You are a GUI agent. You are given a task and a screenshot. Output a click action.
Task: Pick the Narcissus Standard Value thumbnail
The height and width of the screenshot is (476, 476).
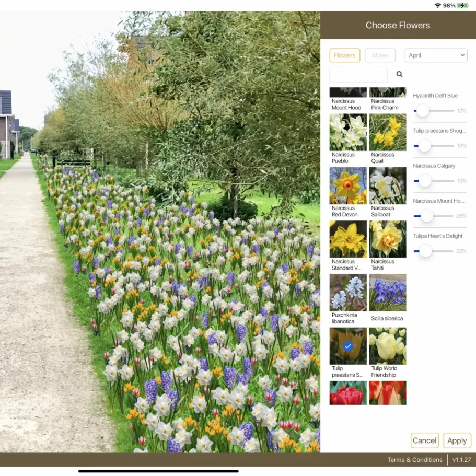coord(348,239)
